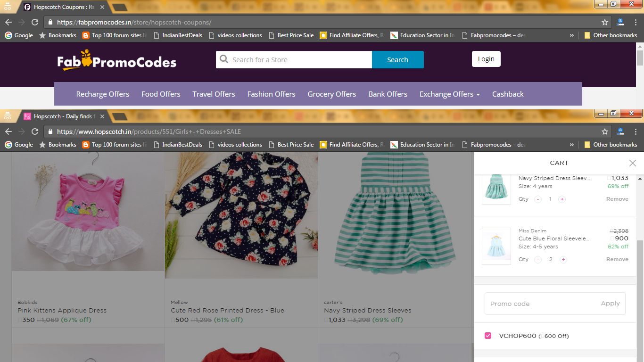Click the hopscotch.in address bar URL
644x362 pixels.
(149, 132)
